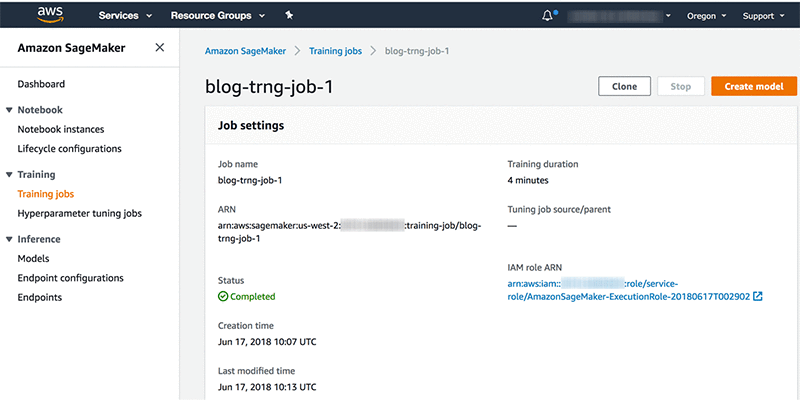Click Amazon SageMaker breadcrumb link
Image resolution: width=800 pixels, height=400 pixels.
[245, 51]
